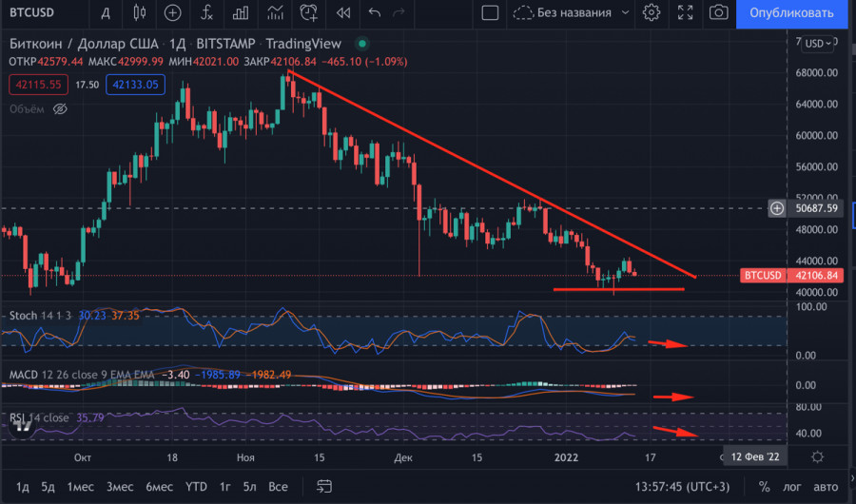Viewport: 856px width, 504px height.
Task: Redo the last chart action
Action: coord(399,12)
